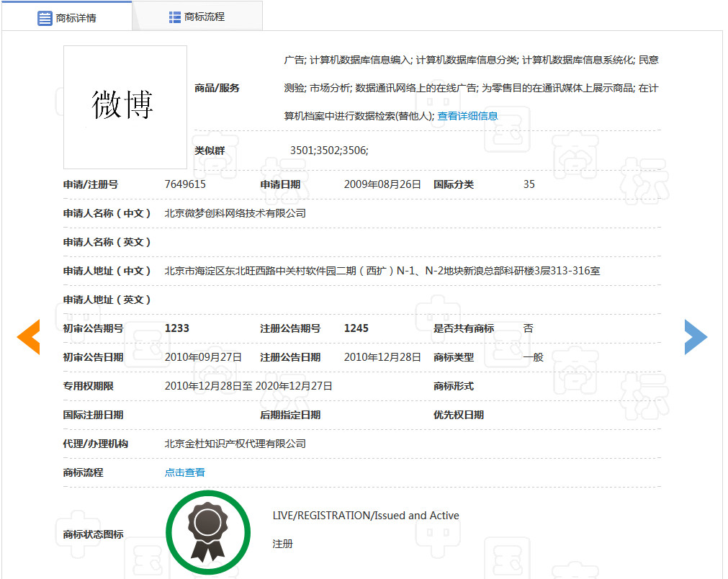Select agency name 北京金杜知识产权代理有限公司
Screen dimensions: 728x579
(235, 444)
